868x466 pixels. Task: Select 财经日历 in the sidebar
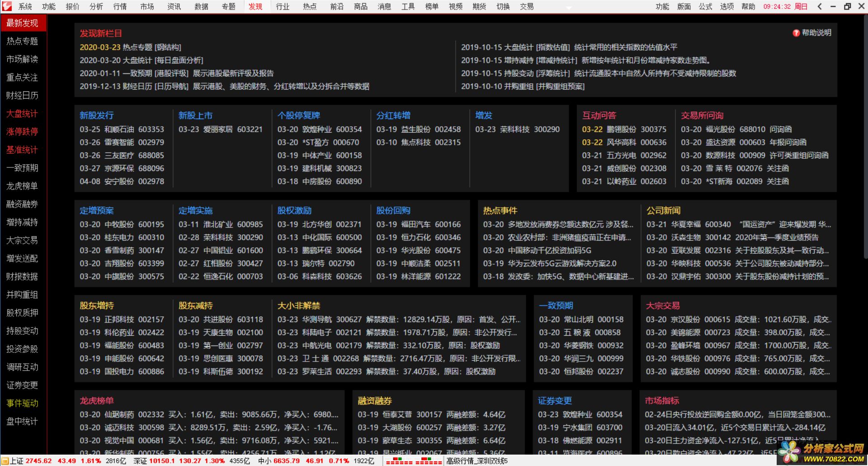[22, 95]
